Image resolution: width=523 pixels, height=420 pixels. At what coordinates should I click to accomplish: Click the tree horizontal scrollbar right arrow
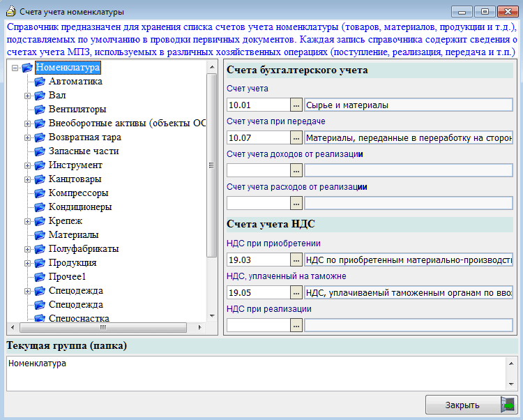[x=200, y=327]
